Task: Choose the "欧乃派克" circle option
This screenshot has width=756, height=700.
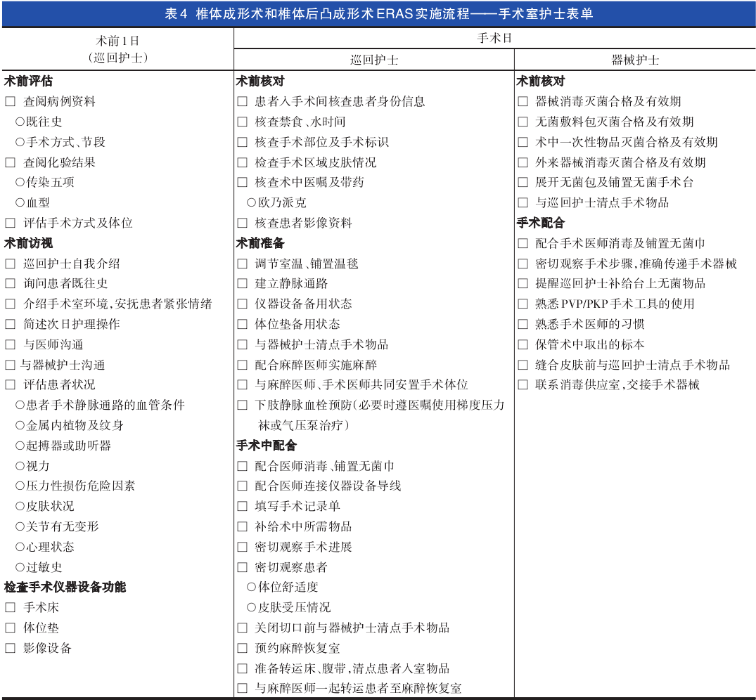Action: pyautogui.click(x=251, y=203)
